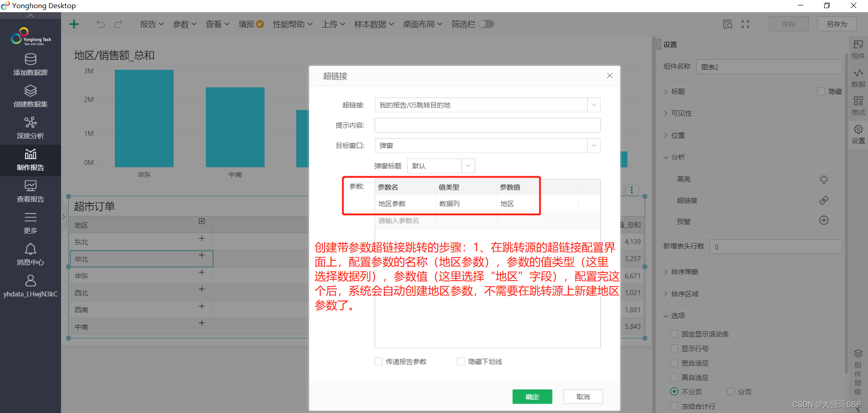Click the 高亮 highlight bulb icon
Viewport: 868px width, 413px height.
click(x=824, y=179)
